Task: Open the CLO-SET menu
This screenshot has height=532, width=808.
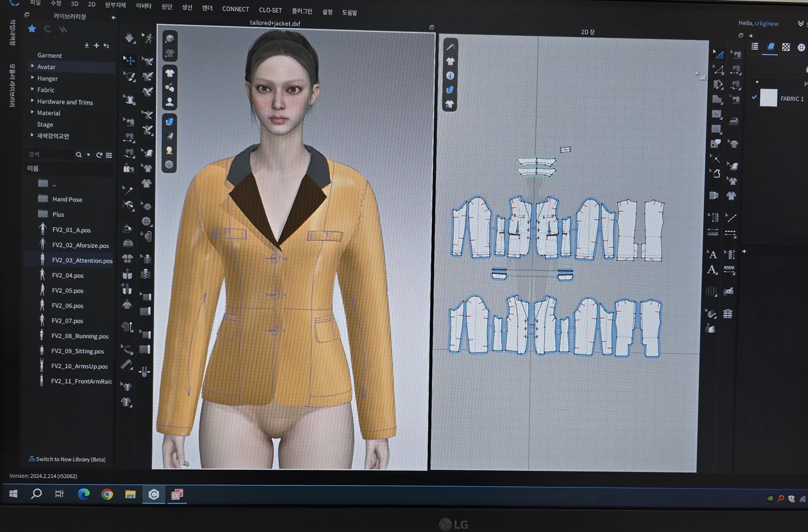Action: [x=270, y=10]
